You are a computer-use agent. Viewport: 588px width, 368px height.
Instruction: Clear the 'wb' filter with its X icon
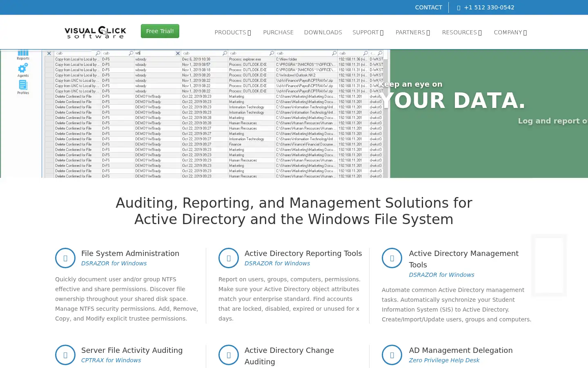tap(178, 53)
